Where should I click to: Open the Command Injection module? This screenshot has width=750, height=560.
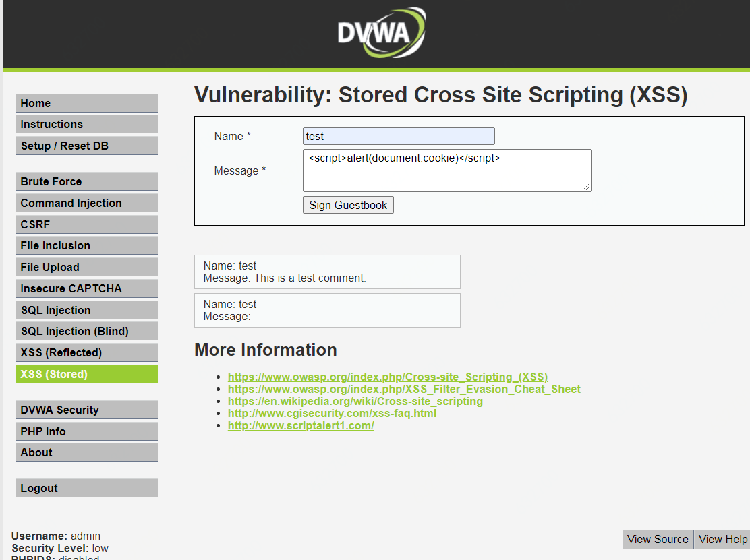86,203
